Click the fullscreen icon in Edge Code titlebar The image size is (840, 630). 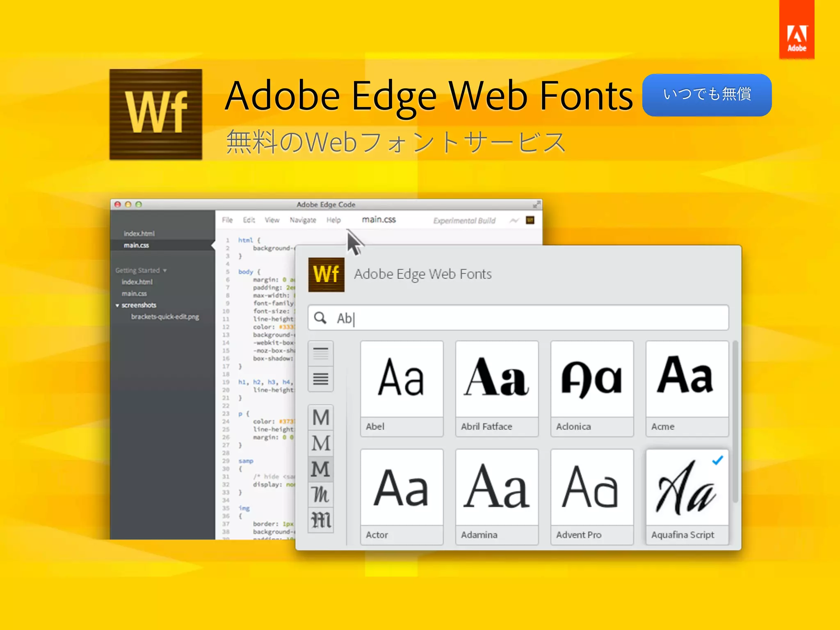[x=536, y=204]
